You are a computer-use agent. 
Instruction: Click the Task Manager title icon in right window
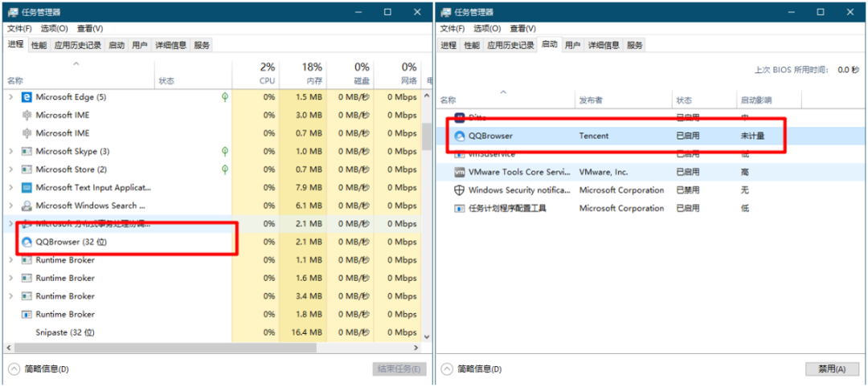click(x=445, y=11)
